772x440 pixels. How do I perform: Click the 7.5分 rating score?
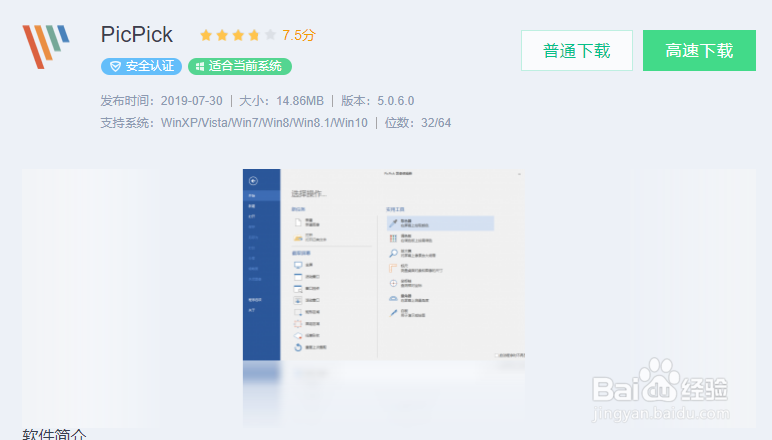click(298, 35)
